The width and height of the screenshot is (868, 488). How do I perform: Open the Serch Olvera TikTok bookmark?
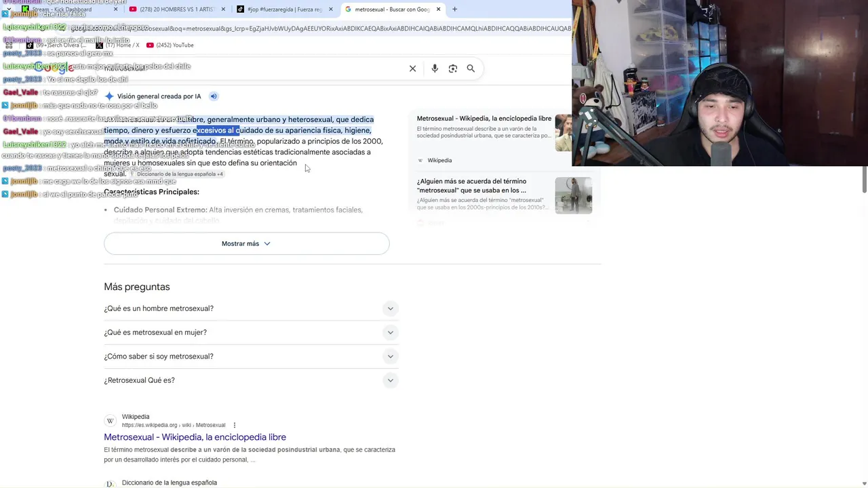click(56, 45)
